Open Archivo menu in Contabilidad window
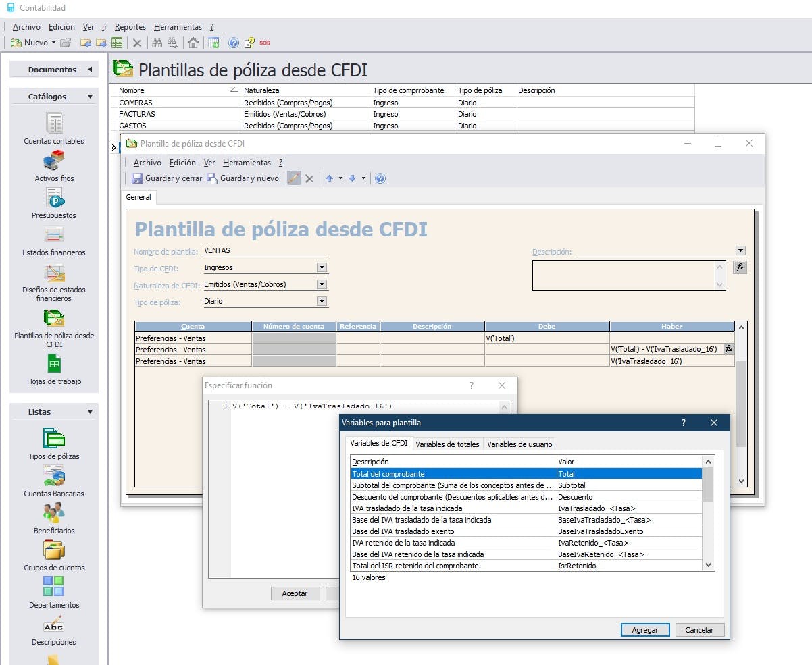 [x=26, y=27]
